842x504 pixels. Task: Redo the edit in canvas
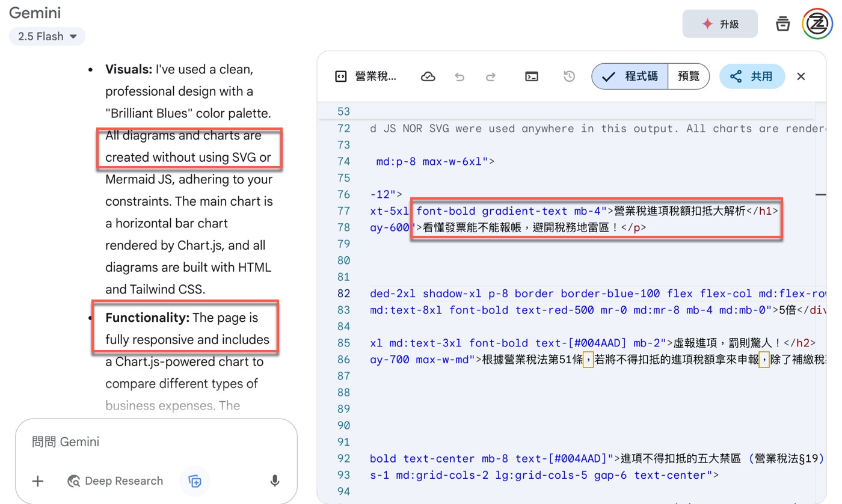[490, 76]
